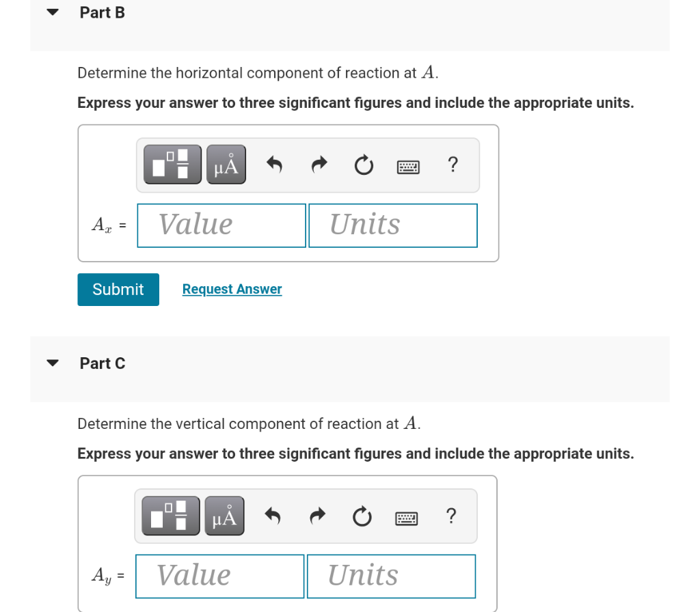This screenshot has width=700, height=612.
Task: Open the on-screen keyboard in Part B
Action: point(408,166)
